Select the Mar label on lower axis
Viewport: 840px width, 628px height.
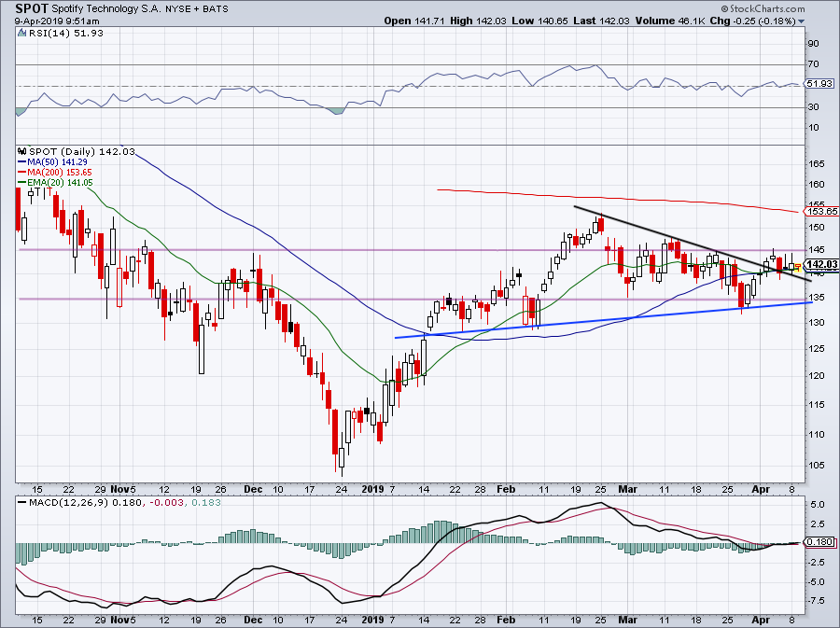(627, 620)
